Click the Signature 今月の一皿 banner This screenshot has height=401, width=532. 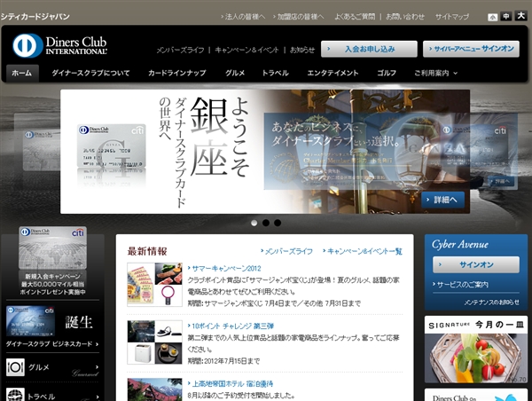pyautogui.click(x=476, y=350)
